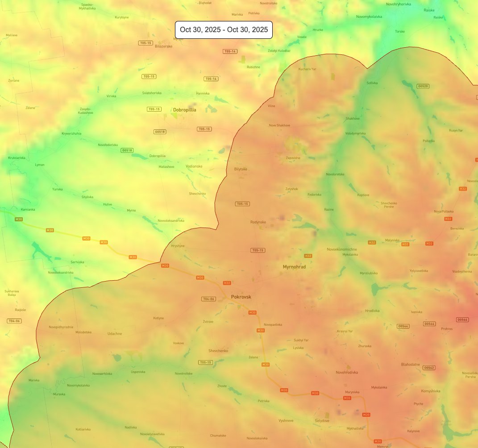478x448 pixels.
Task: Click the Sukhyi Yar label
Action: [x=301, y=340]
